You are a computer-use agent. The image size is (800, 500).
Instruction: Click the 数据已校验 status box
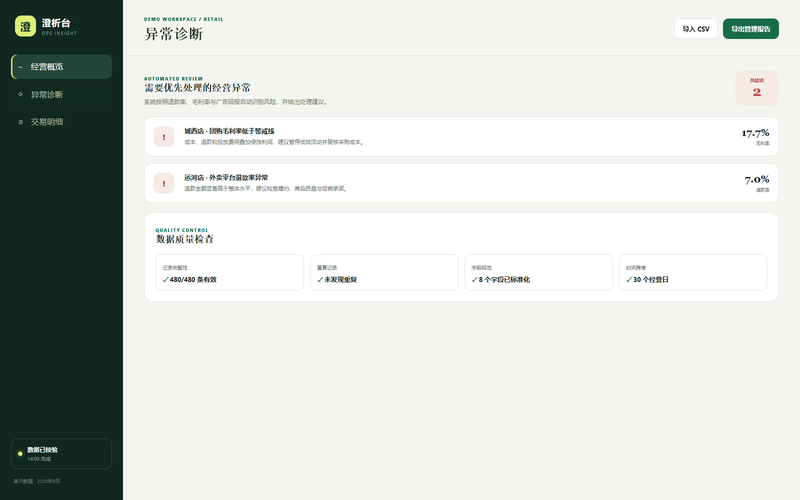point(61,454)
